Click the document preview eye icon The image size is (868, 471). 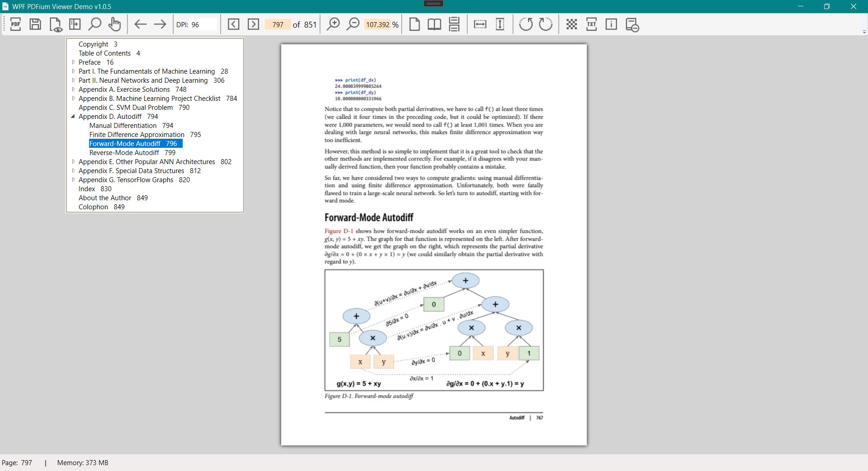pyautogui.click(x=55, y=24)
